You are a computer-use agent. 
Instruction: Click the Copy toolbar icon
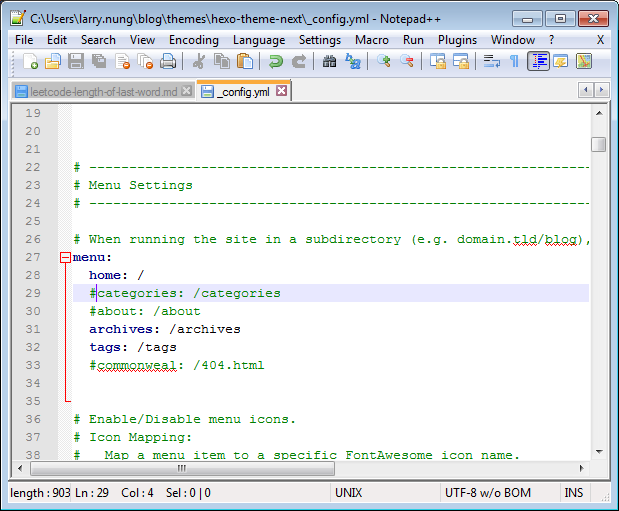(x=222, y=62)
